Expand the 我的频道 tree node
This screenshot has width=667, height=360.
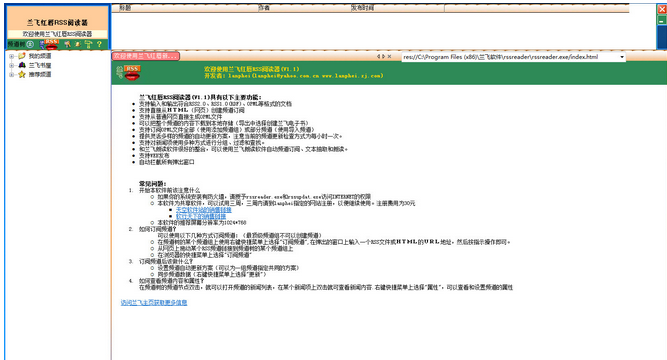point(11,56)
